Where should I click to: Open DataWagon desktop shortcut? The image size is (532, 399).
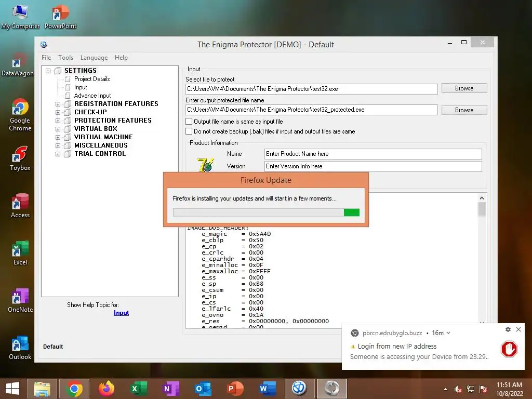18,64
